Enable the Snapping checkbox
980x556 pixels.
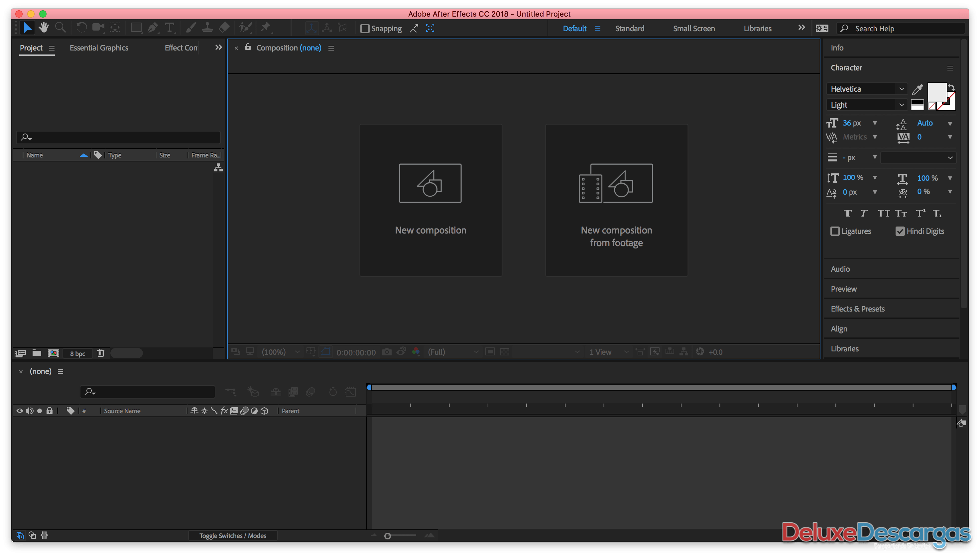click(365, 29)
